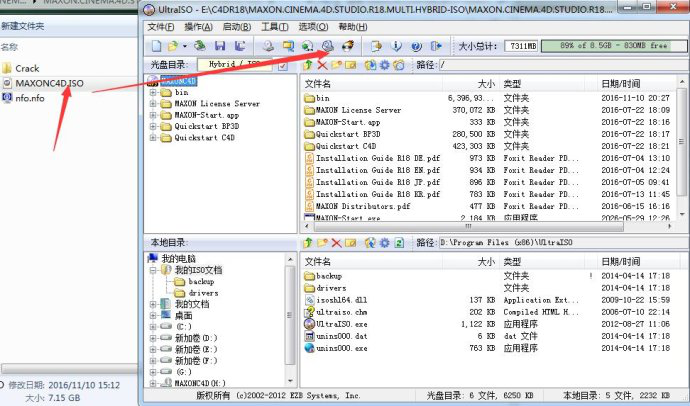The height and width of the screenshot is (406, 690).
Task: Click the New folder icon in image toolbar
Action: [337, 65]
